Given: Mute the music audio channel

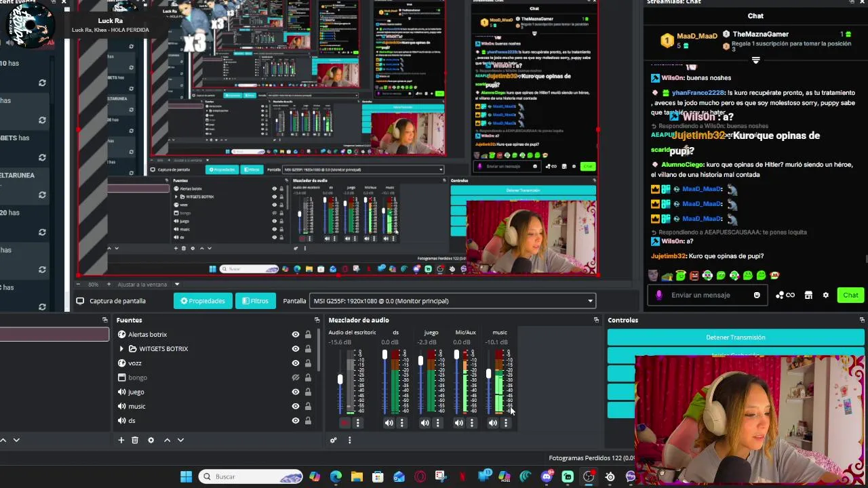Looking at the screenshot, I should tap(492, 423).
